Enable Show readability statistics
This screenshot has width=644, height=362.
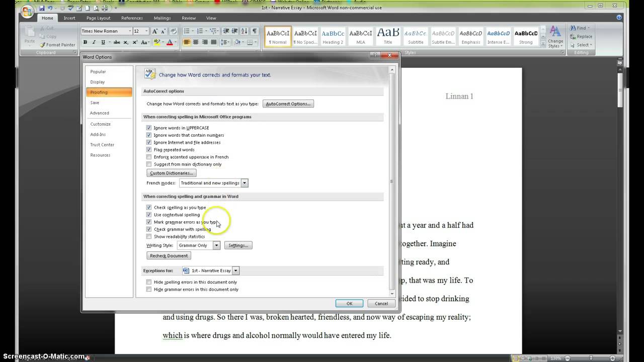point(149,236)
